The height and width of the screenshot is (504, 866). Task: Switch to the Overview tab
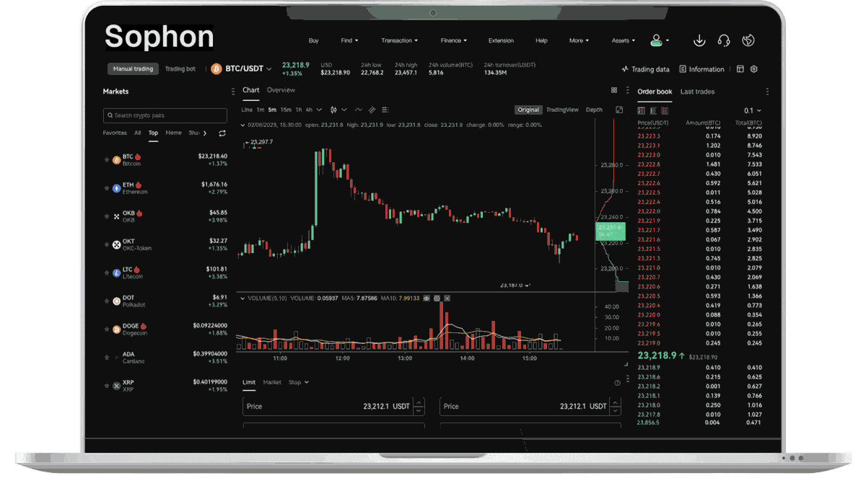click(x=281, y=90)
